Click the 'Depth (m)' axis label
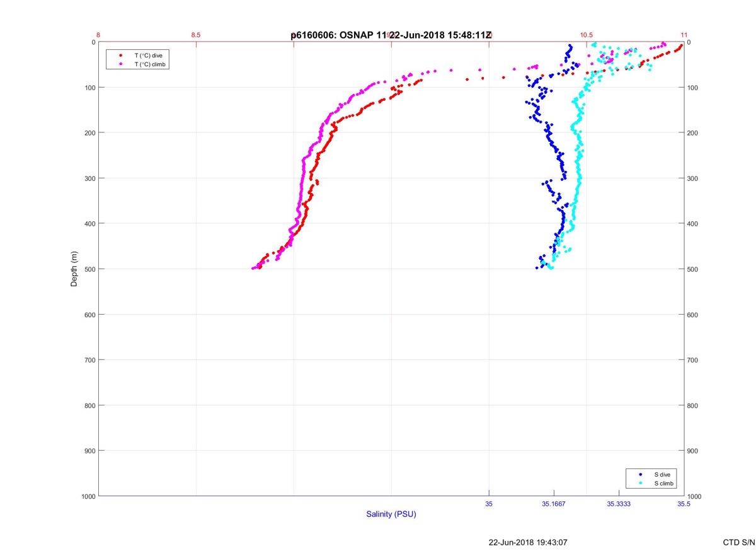The image size is (756, 558). tap(74, 269)
